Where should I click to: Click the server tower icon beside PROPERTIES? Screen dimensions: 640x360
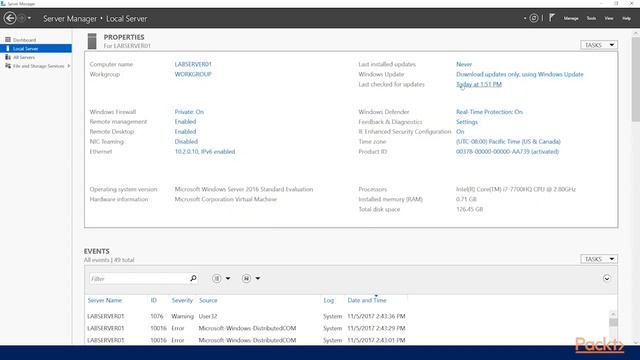[x=92, y=41]
